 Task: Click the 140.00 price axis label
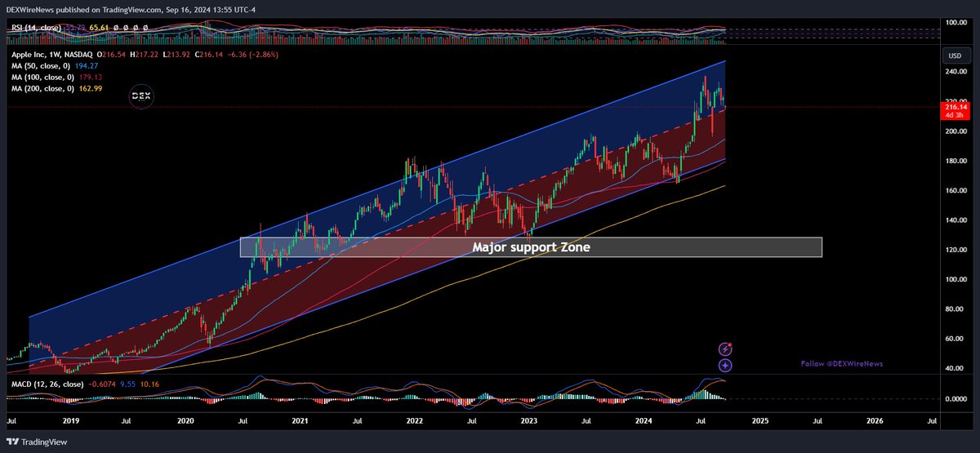coord(955,220)
